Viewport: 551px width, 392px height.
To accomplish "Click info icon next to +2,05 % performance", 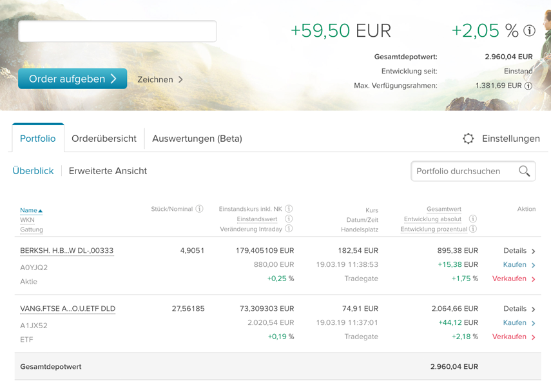I will pyautogui.click(x=530, y=31).
